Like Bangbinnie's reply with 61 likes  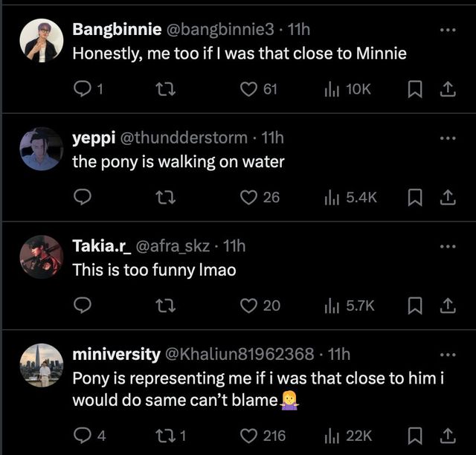pyautogui.click(x=249, y=89)
